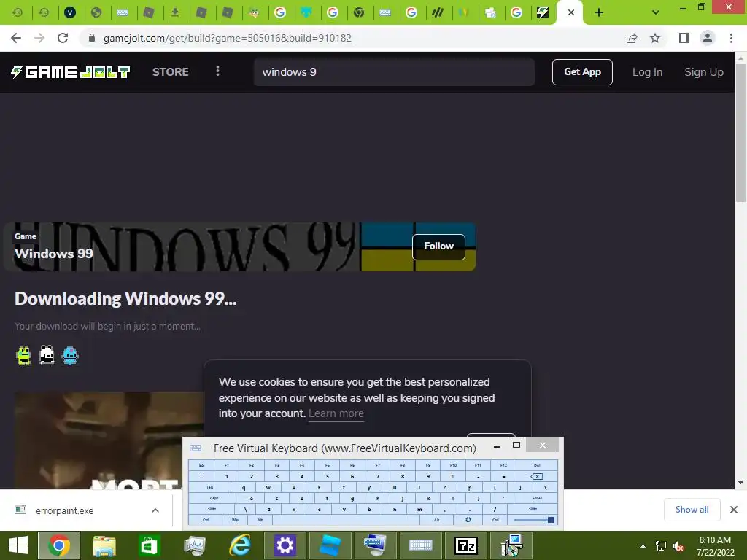
Task: Switch to the Chrome logo favicon tab
Action: coord(359,12)
